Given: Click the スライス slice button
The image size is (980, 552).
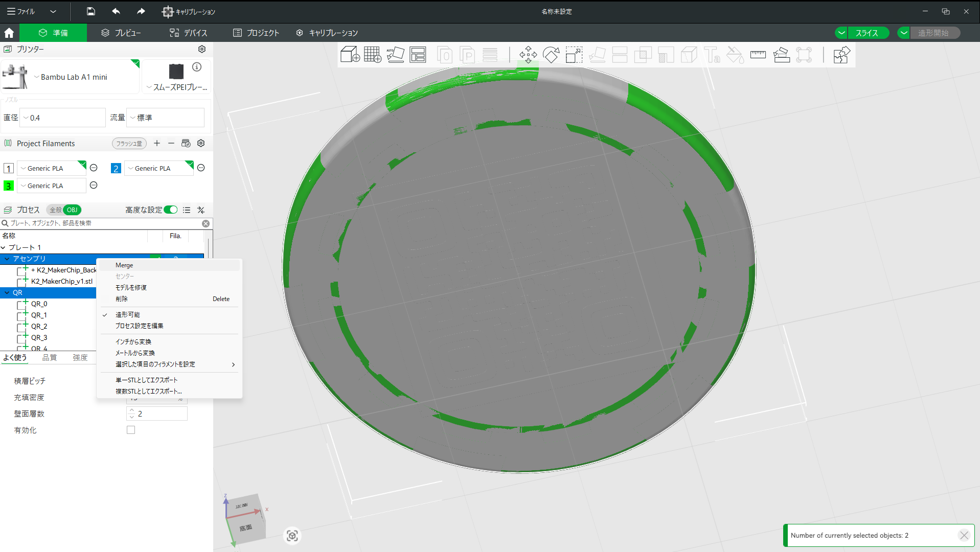Looking at the screenshot, I should [868, 33].
